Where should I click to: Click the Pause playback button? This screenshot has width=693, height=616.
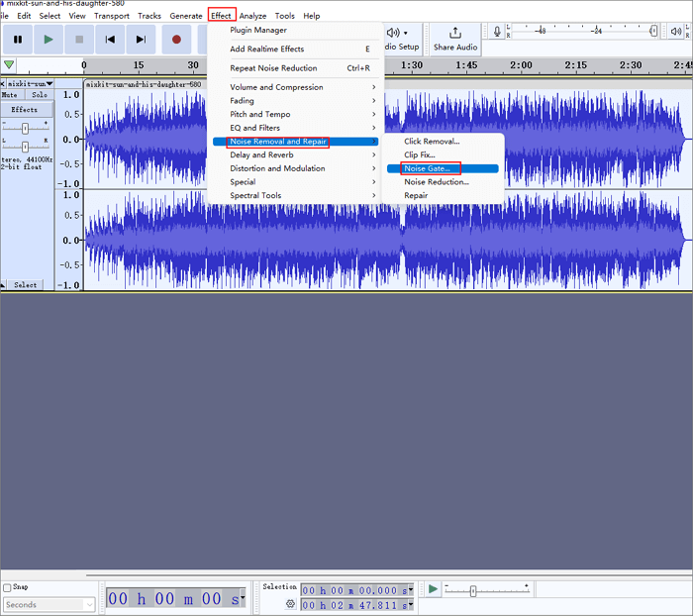click(x=17, y=40)
